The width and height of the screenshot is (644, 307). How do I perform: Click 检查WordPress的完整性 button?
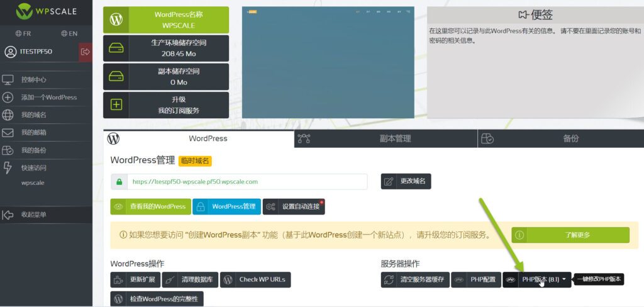(x=157, y=299)
